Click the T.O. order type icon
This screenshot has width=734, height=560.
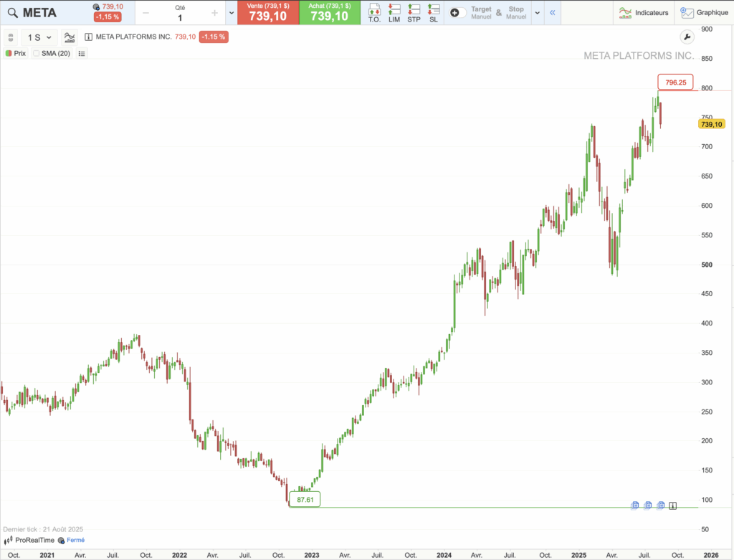tap(374, 12)
